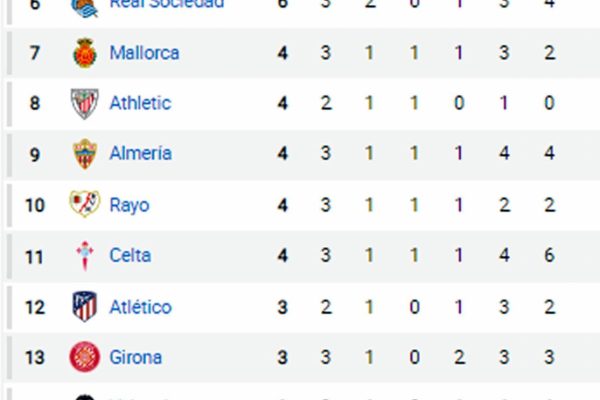Open the Atlético team link
The width and height of the screenshot is (600, 400).
pos(140,307)
